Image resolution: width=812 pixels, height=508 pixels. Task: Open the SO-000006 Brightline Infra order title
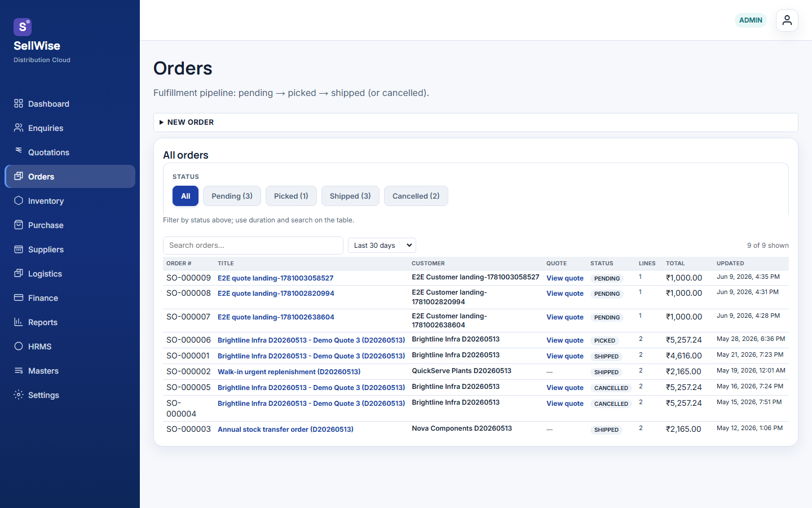click(x=311, y=340)
